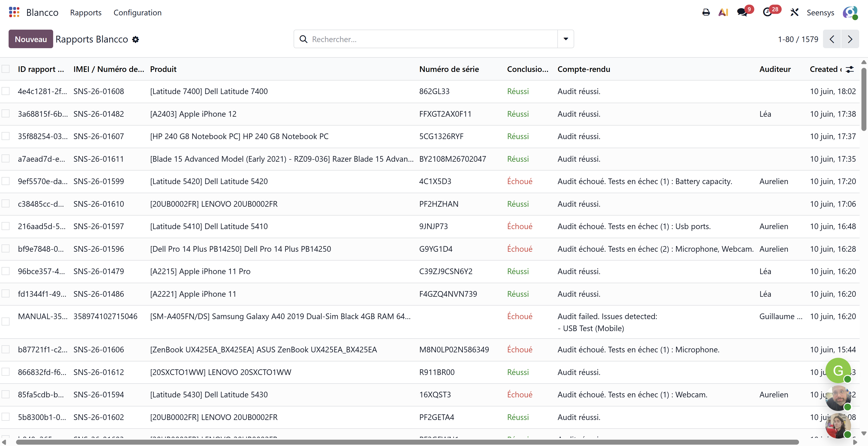Check the row SNS-26-01597 checkbox
This screenshot has width=868, height=446.
(6, 226)
